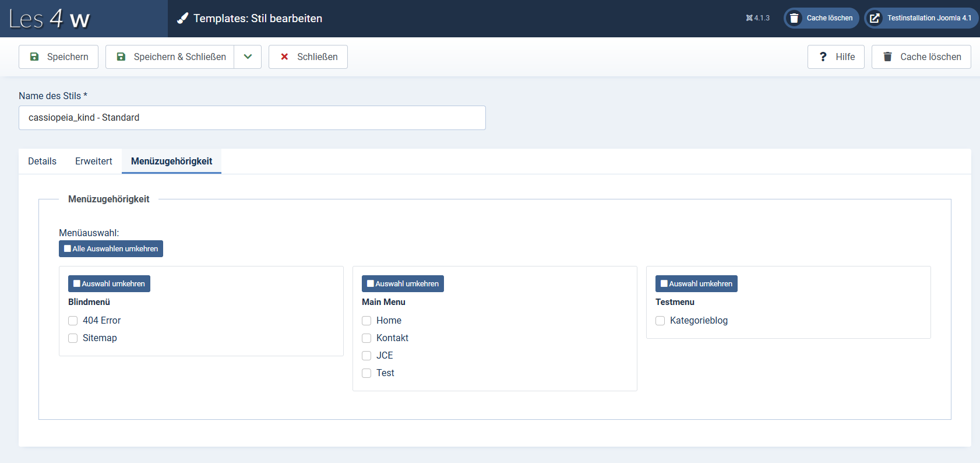Open Hilfe with the question mark icon
The image size is (980, 463).
[x=836, y=57]
